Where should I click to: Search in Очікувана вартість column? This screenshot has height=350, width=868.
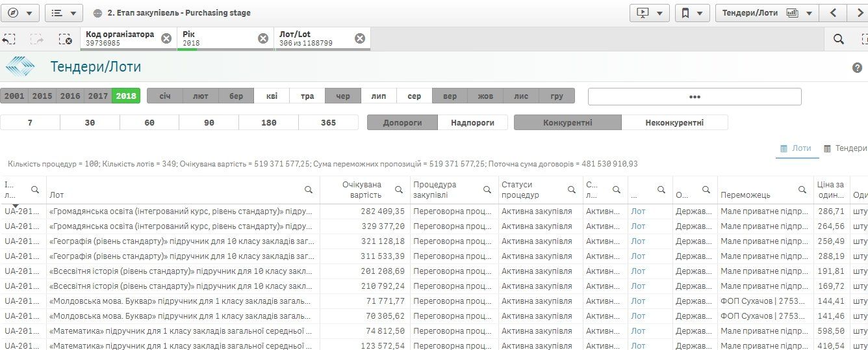[400, 190]
